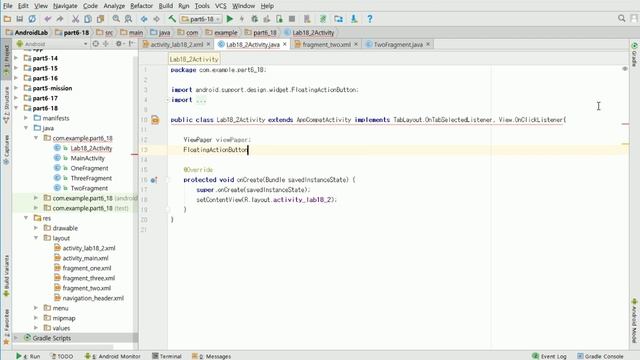Viewport: 640px width, 360px height.
Task: Navigate forward with right arrow icon
Action: pyautogui.click(x=156, y=19)
